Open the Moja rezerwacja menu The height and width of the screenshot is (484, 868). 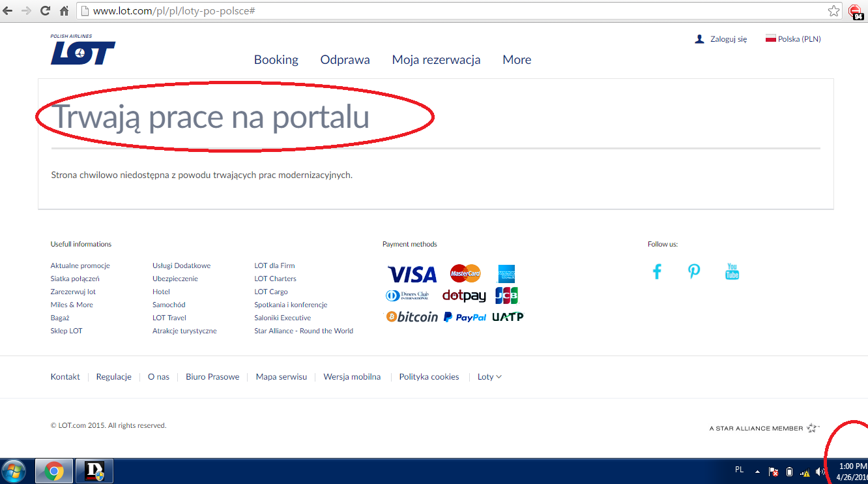437,60
